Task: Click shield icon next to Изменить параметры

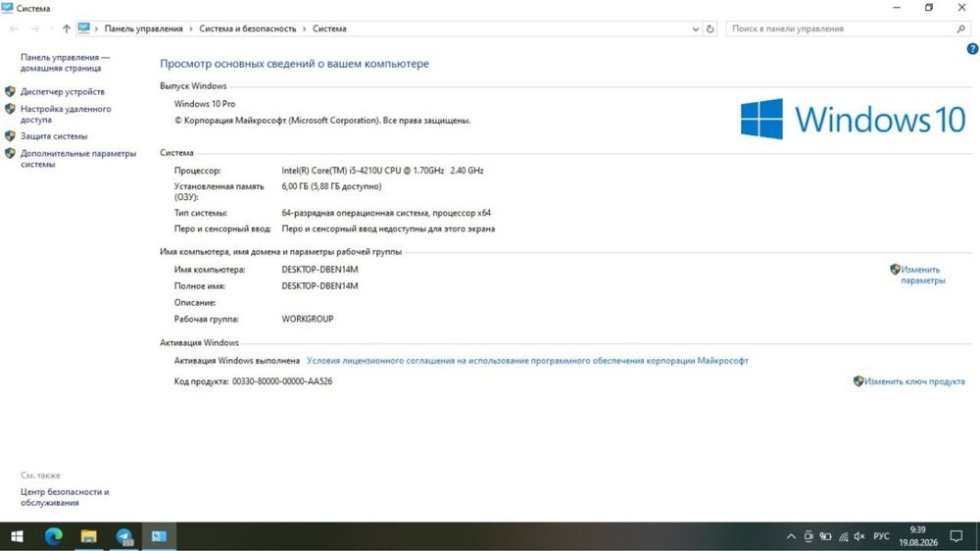Action: click(x=895, y=270)
